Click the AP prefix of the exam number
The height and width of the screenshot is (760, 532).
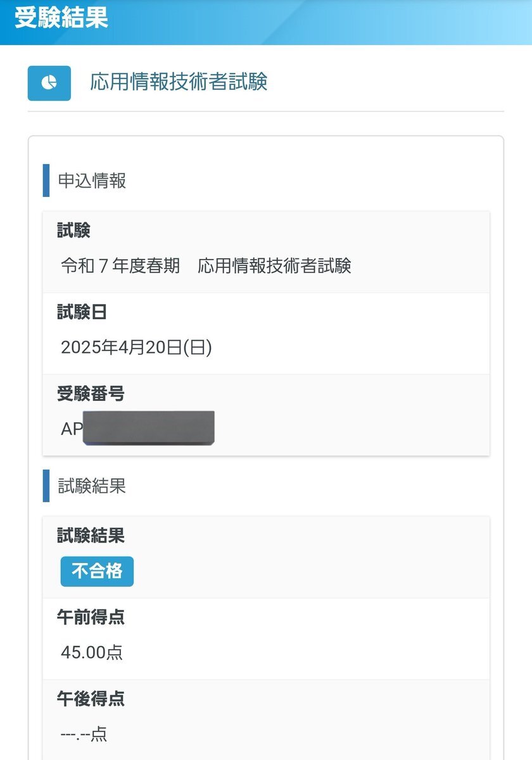[72, 429]
